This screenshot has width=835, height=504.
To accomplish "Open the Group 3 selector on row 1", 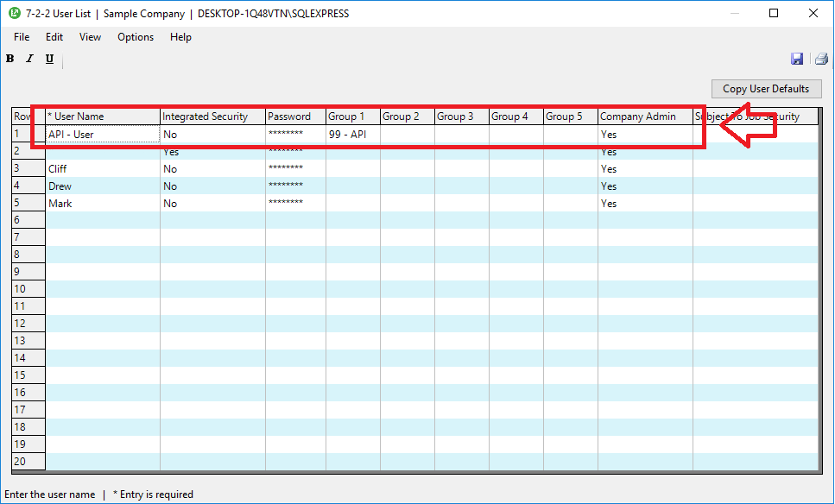I will 460,134.
